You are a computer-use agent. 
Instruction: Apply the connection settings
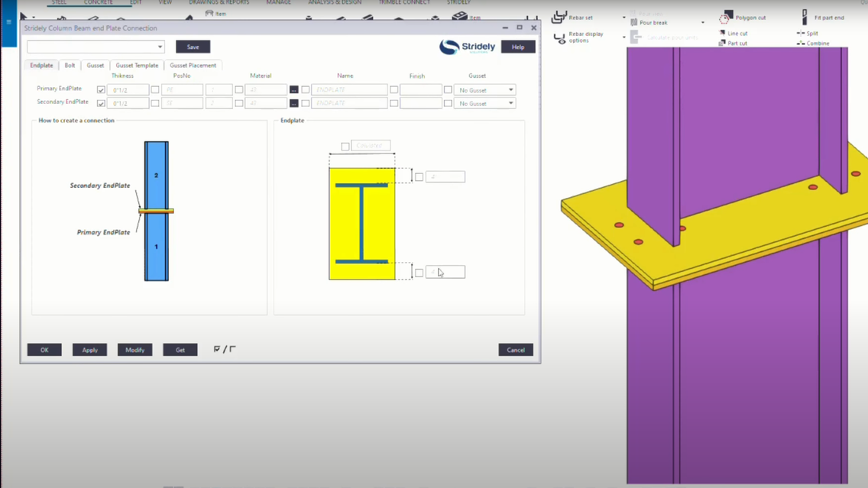[x=89, y=349]
